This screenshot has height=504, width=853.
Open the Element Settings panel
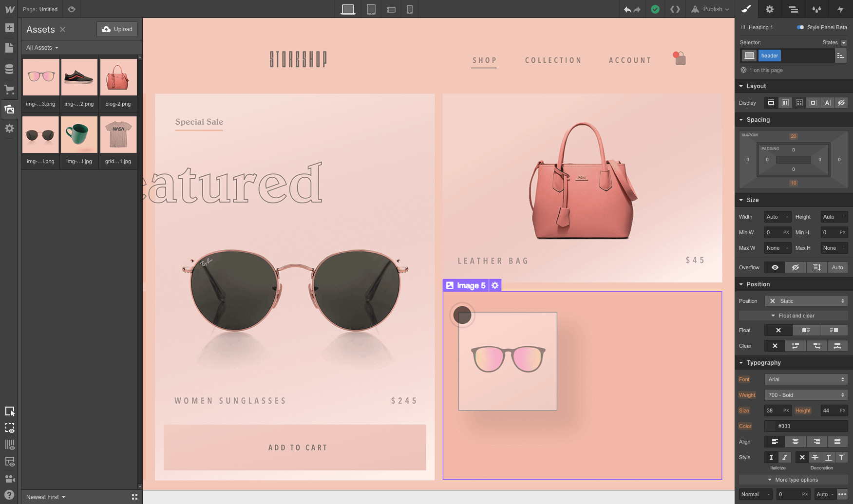pyautogui.click(x=770, y=9)
